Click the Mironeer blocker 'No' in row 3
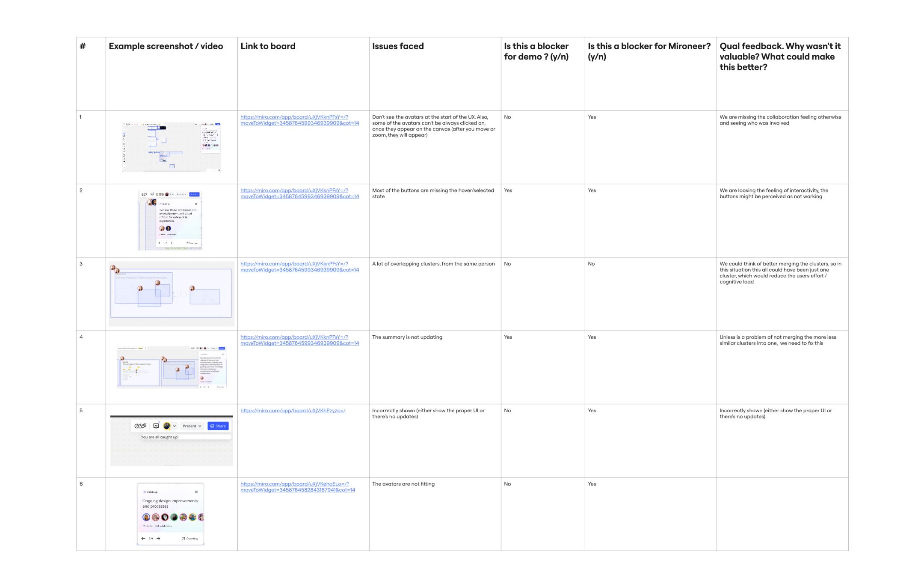 [x=591, y=264]
